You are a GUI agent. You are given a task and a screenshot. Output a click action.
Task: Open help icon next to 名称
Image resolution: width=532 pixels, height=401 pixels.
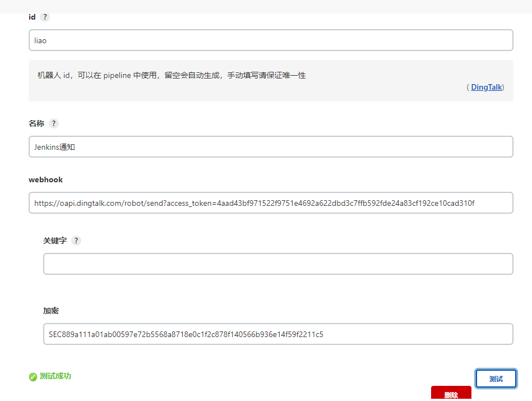coord(54,123)
